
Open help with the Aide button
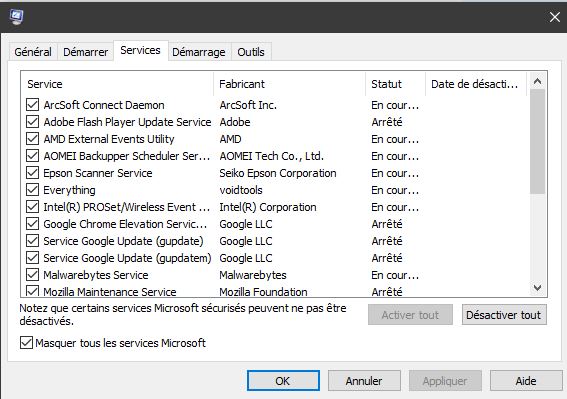[526, 381]
